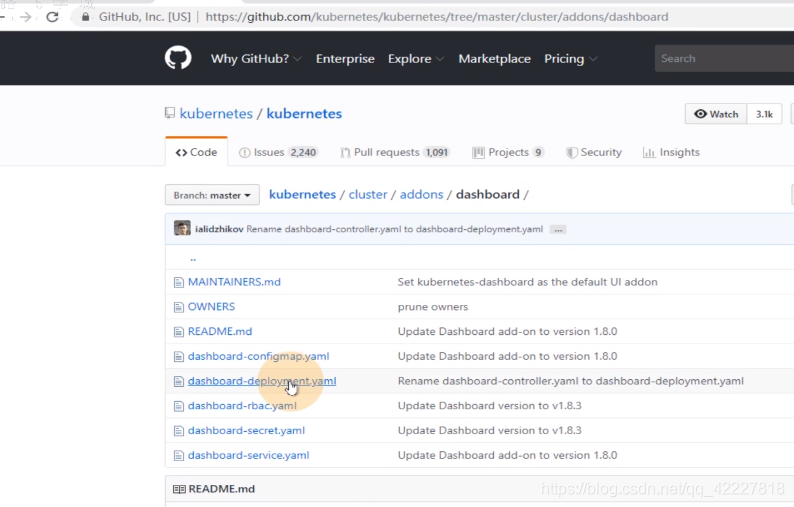
Task: Switch to the Projects tab
Action: tap(508, 152)
